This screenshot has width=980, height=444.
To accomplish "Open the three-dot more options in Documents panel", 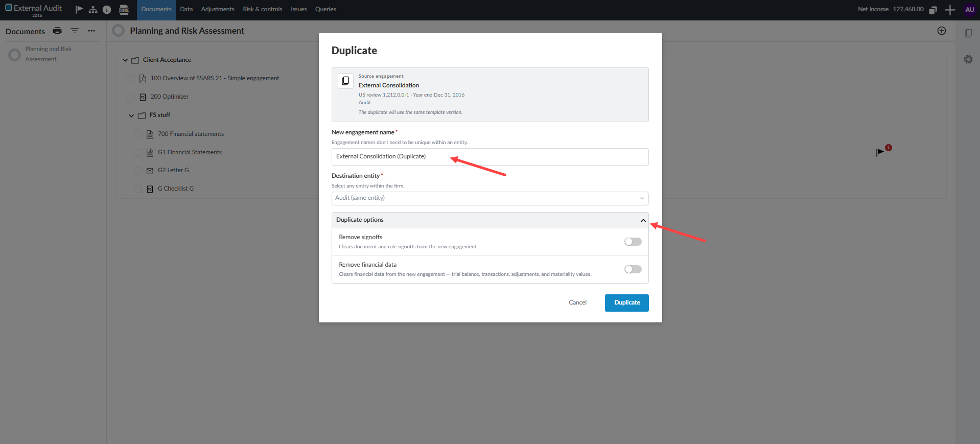I will 91,31.
